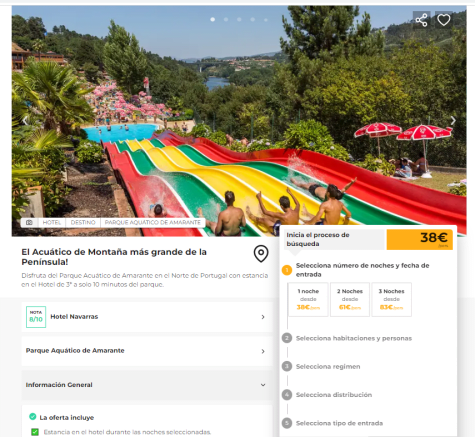Expand the Hotel Navarras section
Image resolution: width=475 pixels, height=437 pixels.
[147, 317]
